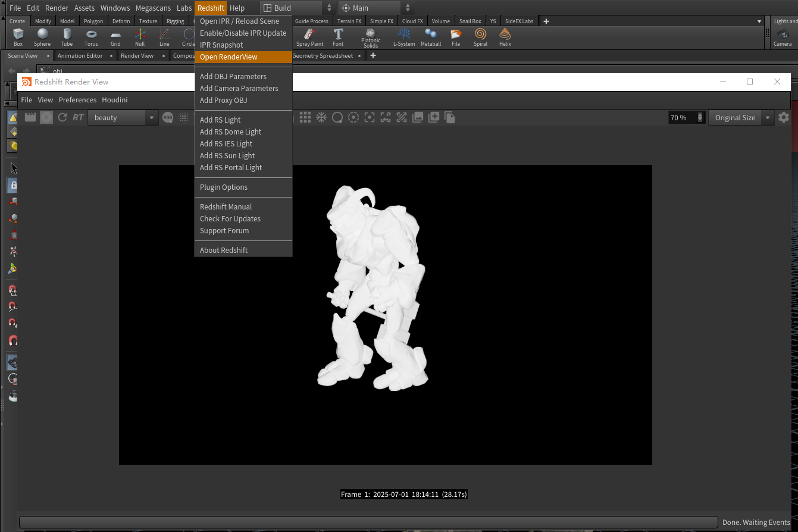The width and height of the screenshot is (798, 532).
Task: Click the Torus shelf tool
Action: point(91,37)
